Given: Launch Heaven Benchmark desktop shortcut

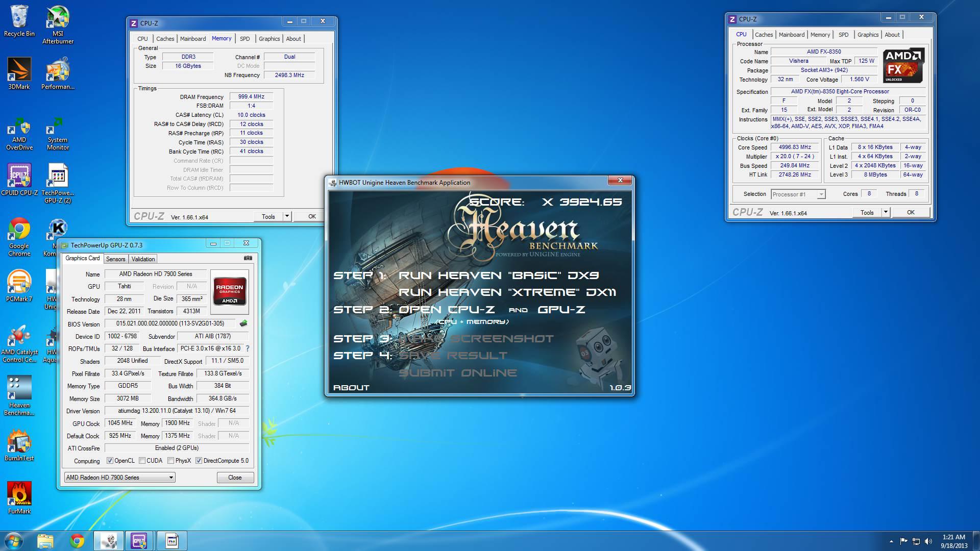Looking at the screenshot, I should [x=19, y=396].
